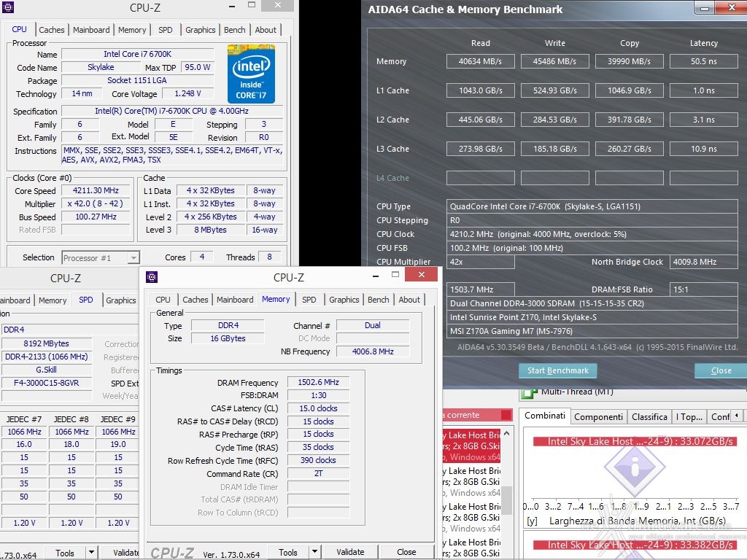
Task: Open SPD tab in the top CPU-Z window
Action: (166, 30)
